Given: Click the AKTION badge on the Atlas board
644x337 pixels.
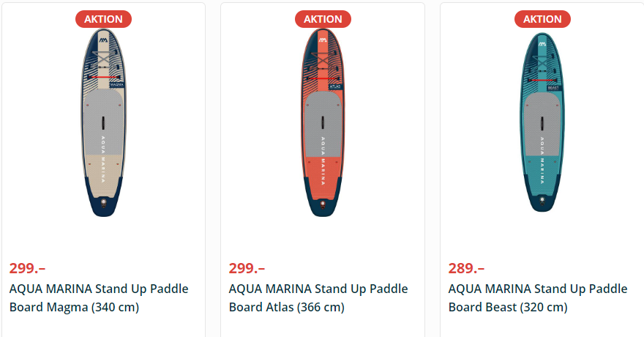Looking at the screenshot, I should tap(323, 19).
